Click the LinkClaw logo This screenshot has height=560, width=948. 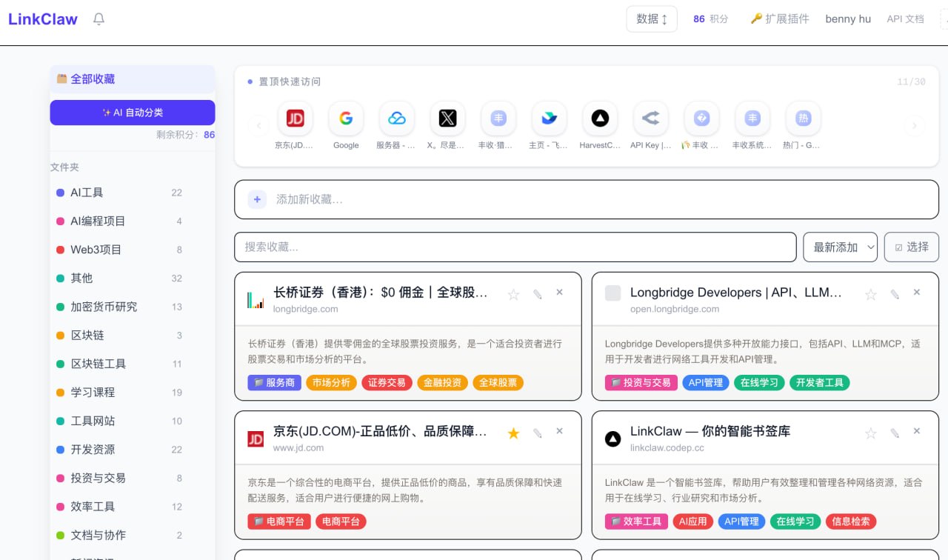tap(43, 19)
